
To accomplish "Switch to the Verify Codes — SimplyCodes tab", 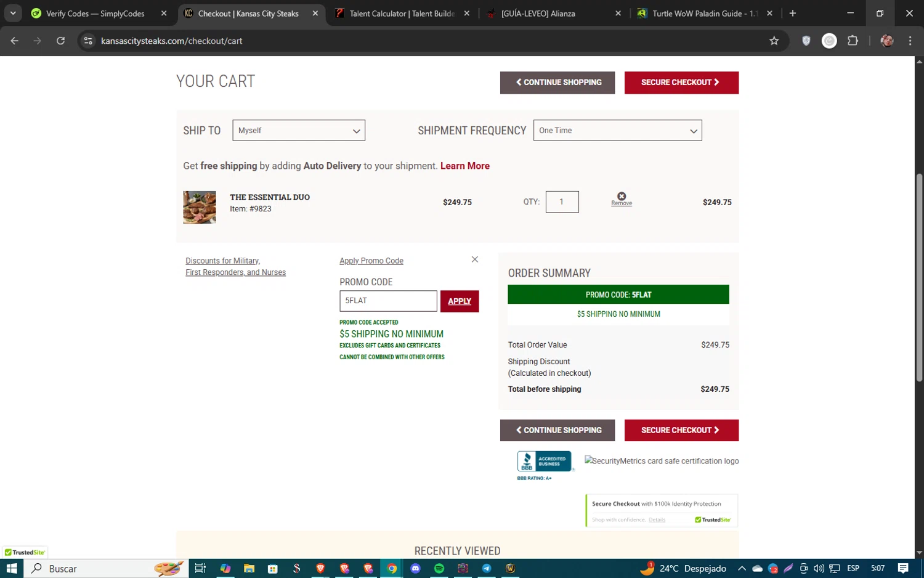I will click(95, 13).
